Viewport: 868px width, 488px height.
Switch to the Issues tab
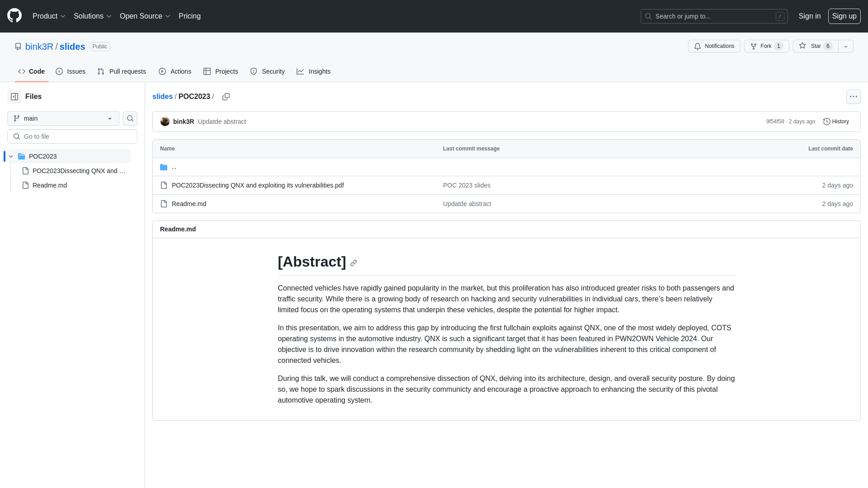[71, 71]
